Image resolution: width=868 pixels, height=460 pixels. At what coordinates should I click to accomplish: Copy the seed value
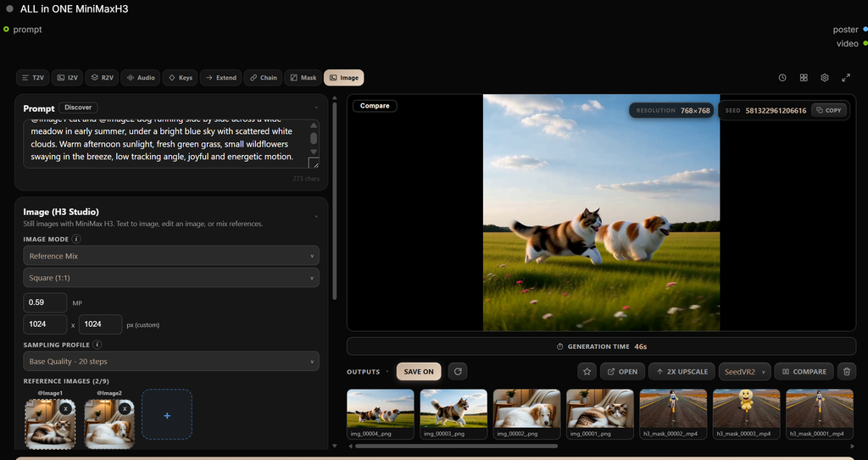pyautogui.click(x=829, y=110)
